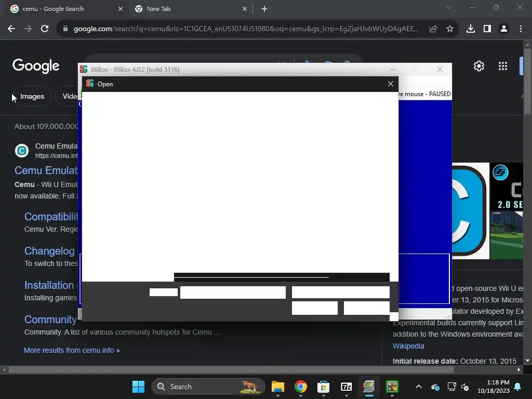
Task: Open the Cemu logo image thumbnail
Action: (x=471, y=211)
